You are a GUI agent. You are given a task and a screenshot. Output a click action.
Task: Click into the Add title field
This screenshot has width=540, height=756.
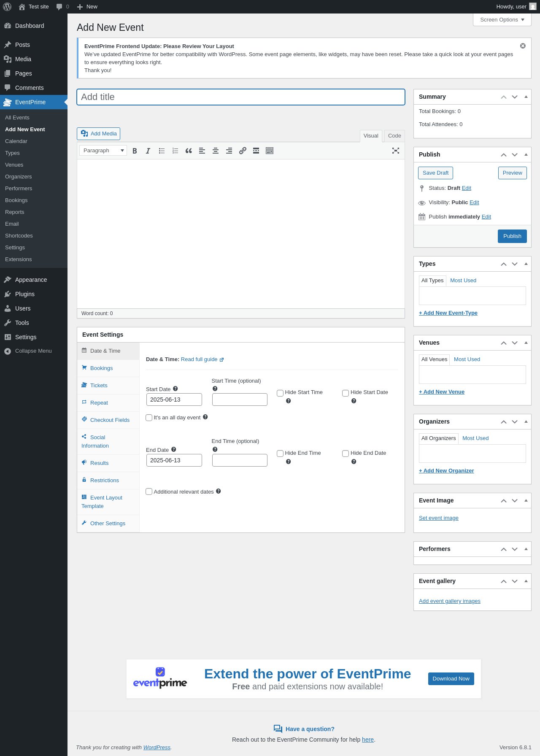click(241, 97)
